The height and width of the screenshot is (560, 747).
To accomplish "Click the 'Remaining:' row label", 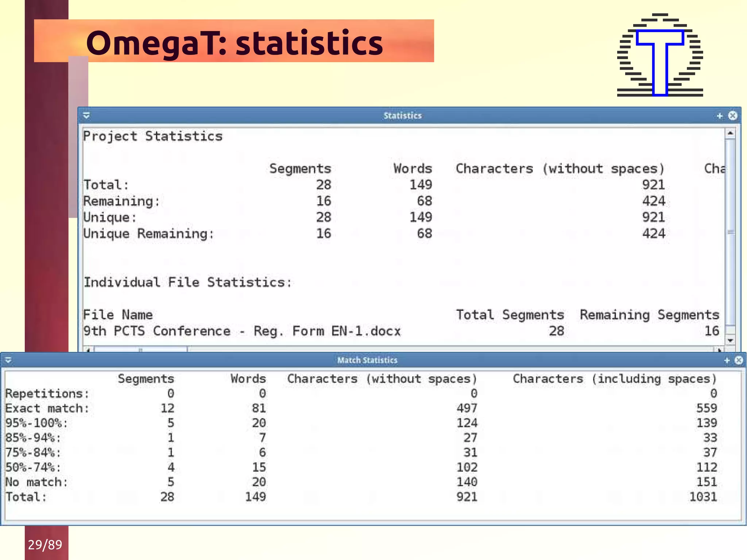I will (121, 201).
